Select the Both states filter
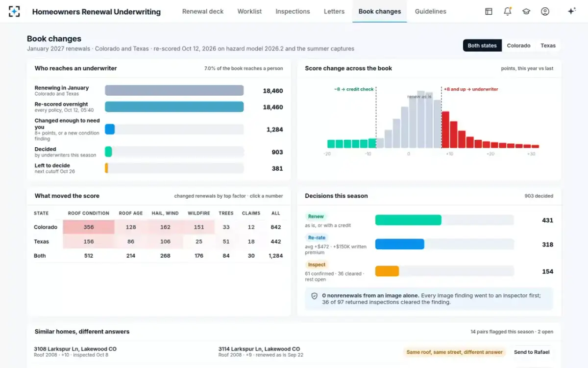 point(482,46)
